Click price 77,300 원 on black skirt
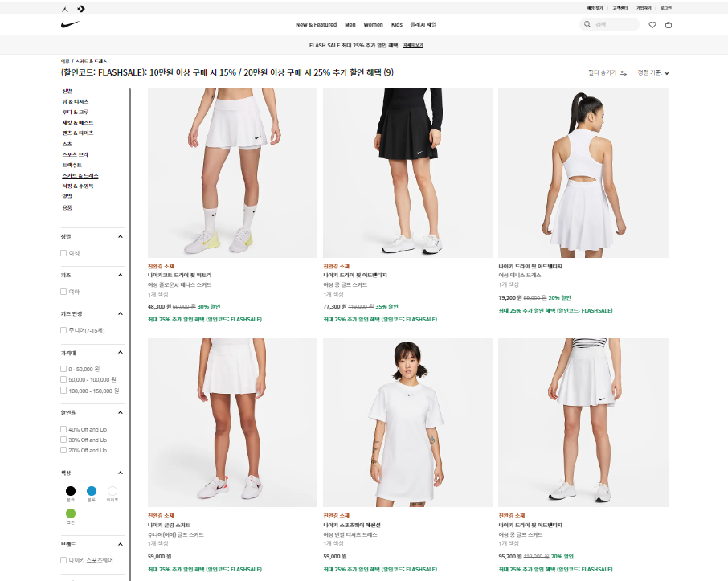Screen dimensions: 728x581 coord(335,306)
